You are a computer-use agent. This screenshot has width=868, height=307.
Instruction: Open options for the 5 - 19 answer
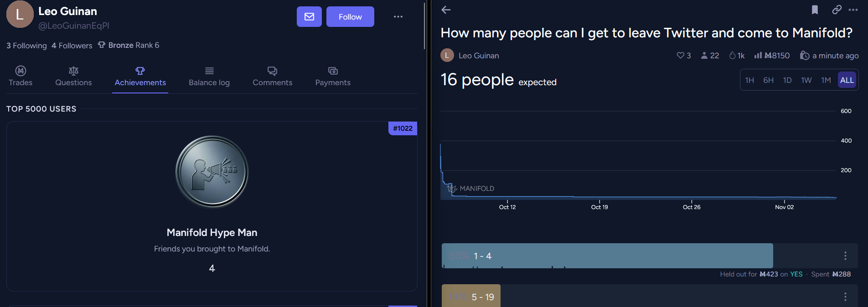pos(845,297)
